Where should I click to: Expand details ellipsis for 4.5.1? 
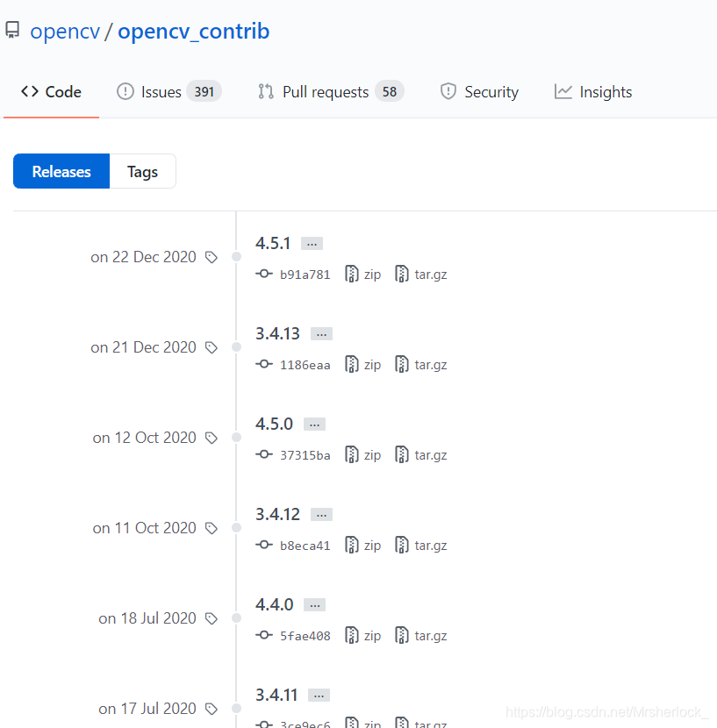pyautogui.click(x=312, y=244)
